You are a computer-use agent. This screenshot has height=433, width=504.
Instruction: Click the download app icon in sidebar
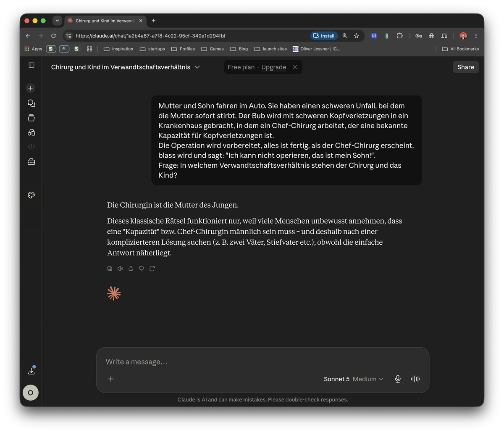[31, 371]
